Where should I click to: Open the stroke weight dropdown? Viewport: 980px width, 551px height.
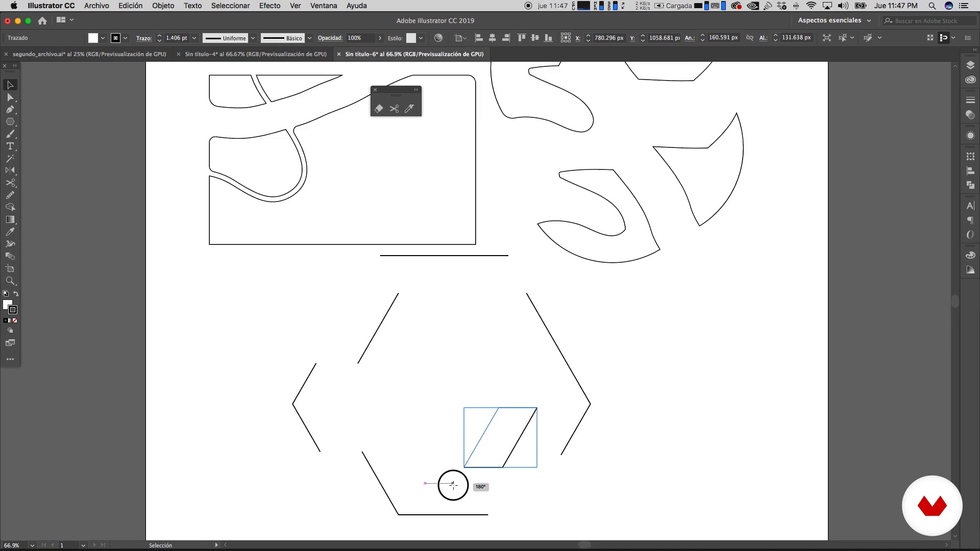pyautogui.click(x=194, y=38)
